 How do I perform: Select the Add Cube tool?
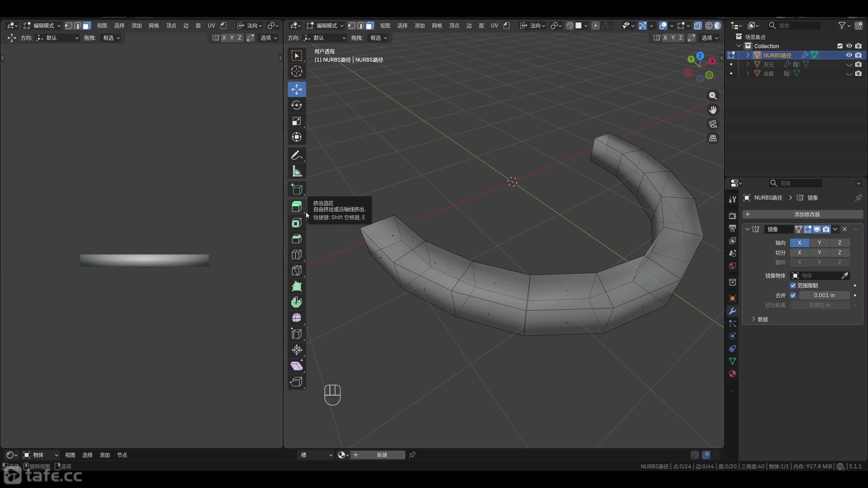click(x=297, y=189)
